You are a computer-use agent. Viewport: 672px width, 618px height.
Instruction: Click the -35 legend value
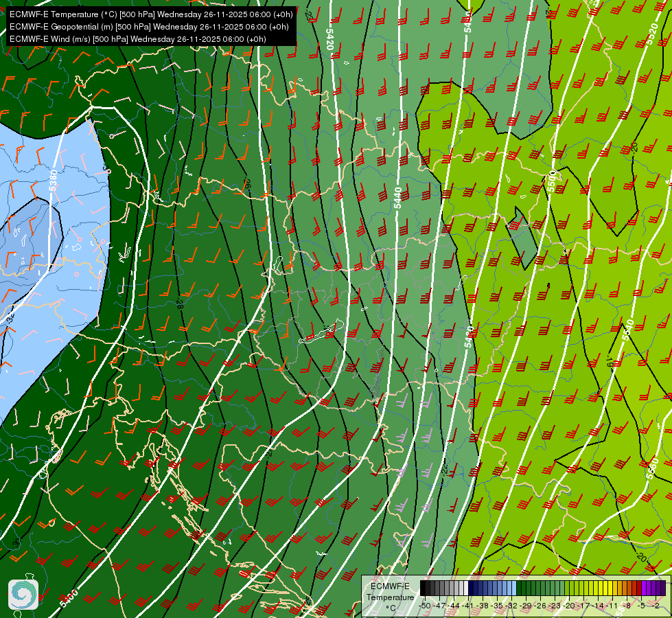coord(497,606)
